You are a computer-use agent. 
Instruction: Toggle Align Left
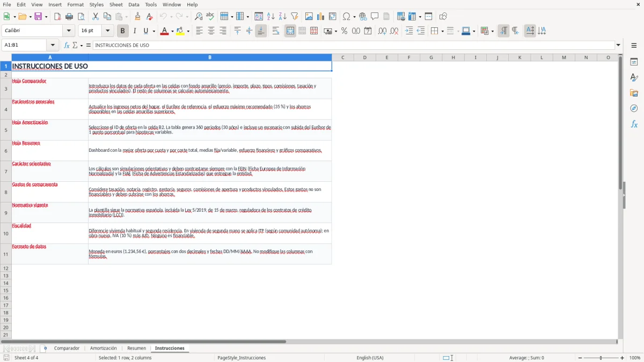pos(200,31)
